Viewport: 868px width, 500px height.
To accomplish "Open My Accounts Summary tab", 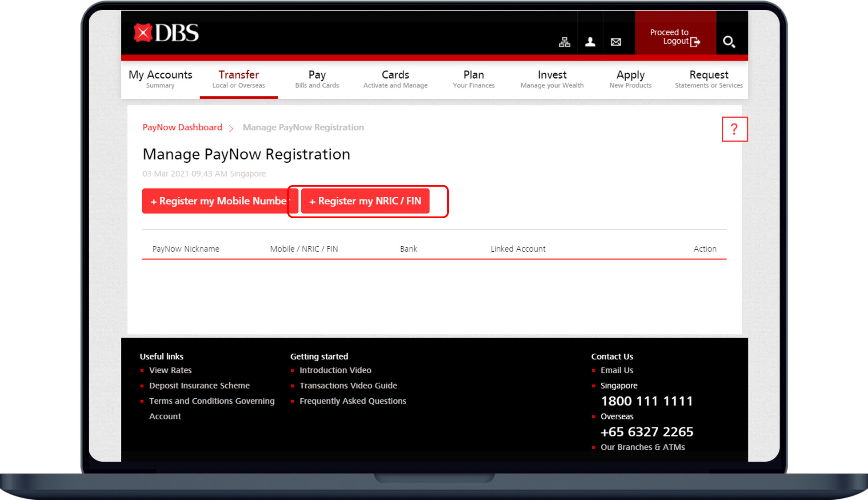I will pos(160,79).
